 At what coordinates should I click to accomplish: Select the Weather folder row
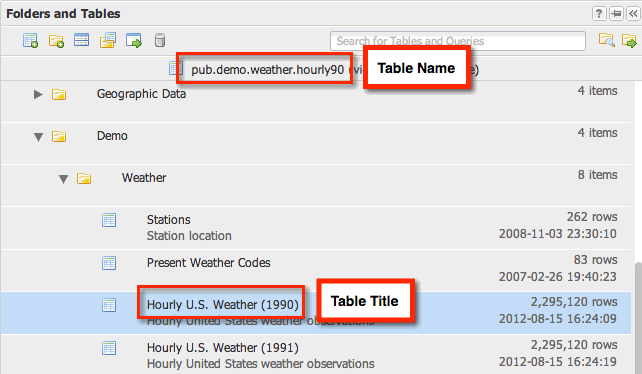pos(315,185)
